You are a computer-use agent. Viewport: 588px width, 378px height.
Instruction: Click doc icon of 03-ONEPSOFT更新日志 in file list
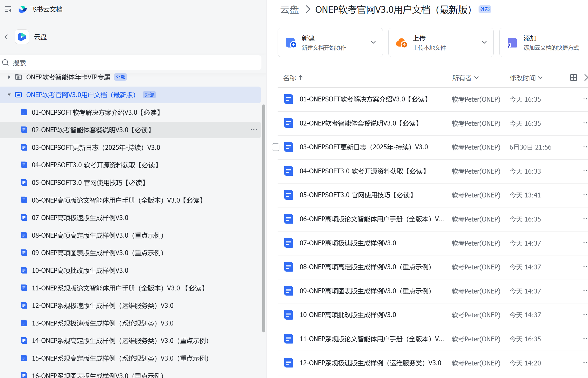coord(288,147)
